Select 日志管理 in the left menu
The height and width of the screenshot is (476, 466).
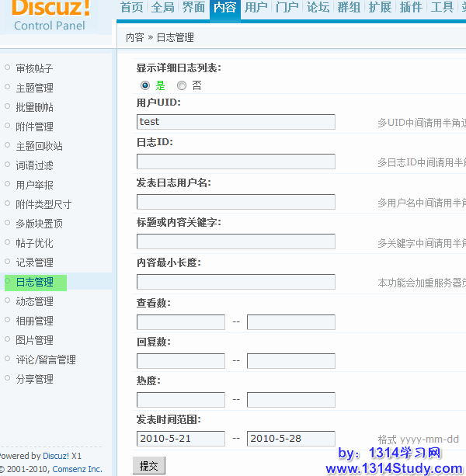(x=34, y=282)
